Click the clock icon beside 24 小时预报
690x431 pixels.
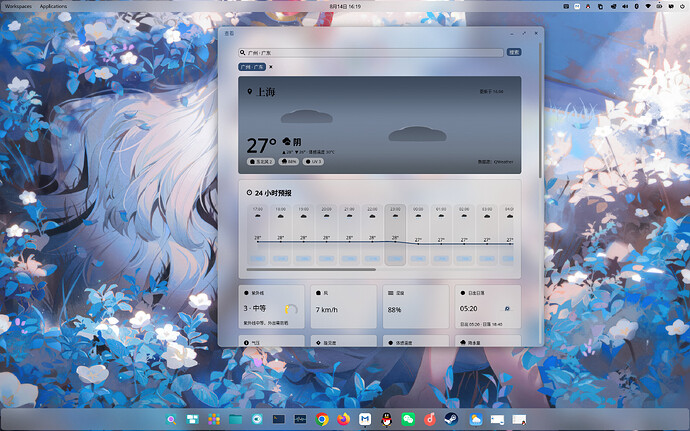tap(249, 192)
